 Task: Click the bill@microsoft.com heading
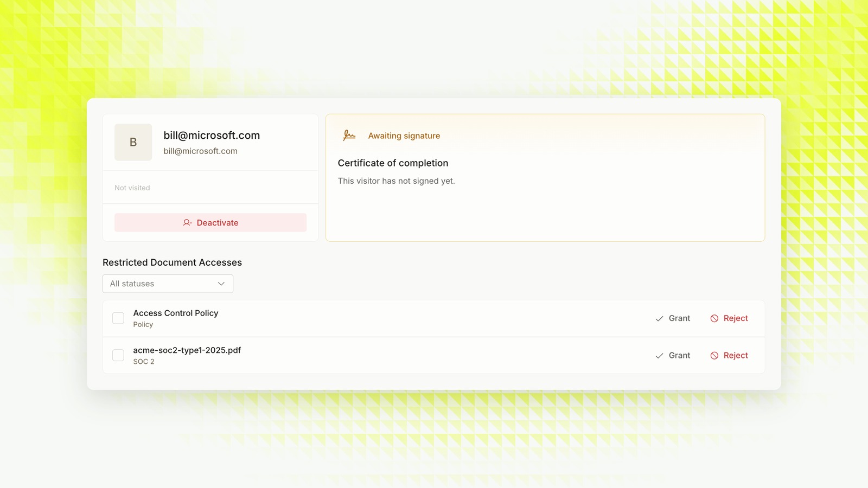click(x=212, y=136)
